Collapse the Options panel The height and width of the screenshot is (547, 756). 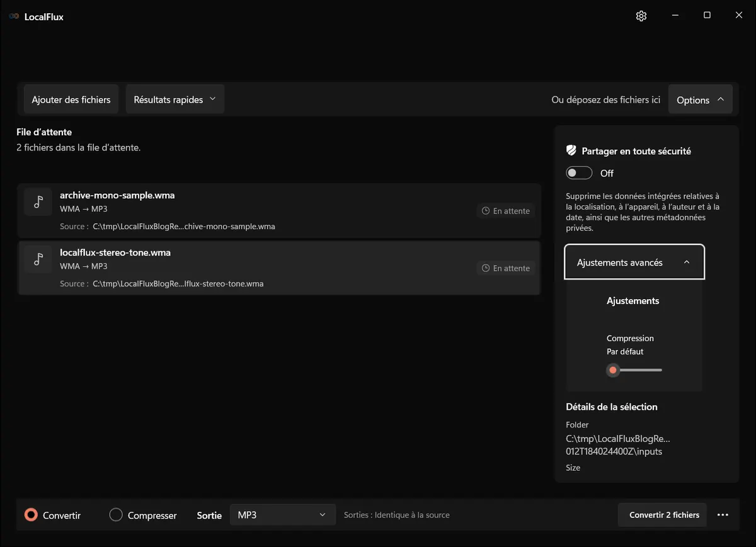[x=700, y=99]
